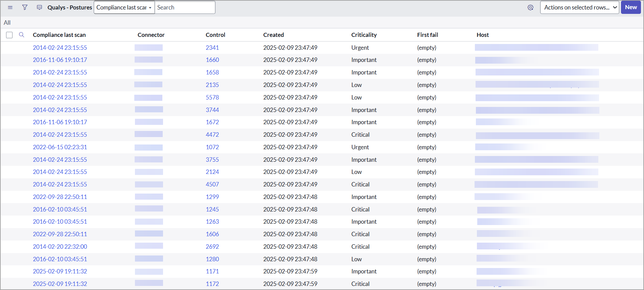Click Critical criticality in control 2692 row
Screen dimensions: 644x290
point(360,247)
